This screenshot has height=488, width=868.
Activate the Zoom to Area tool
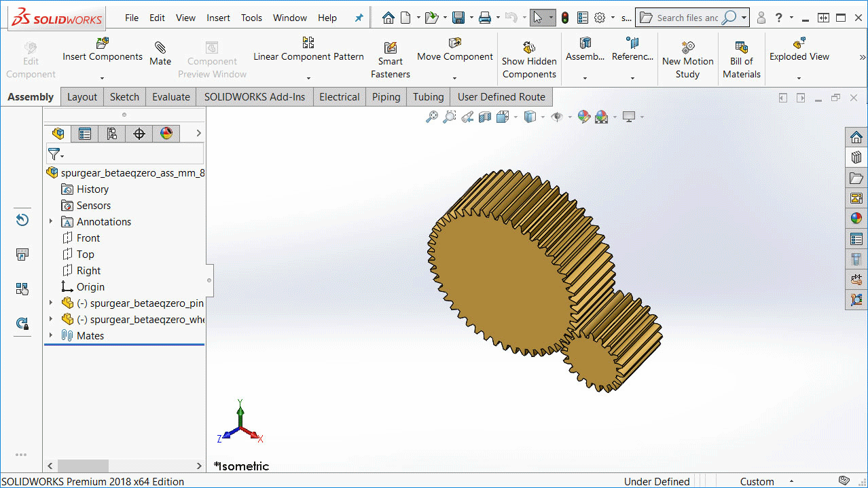click(x=449, y=117)
